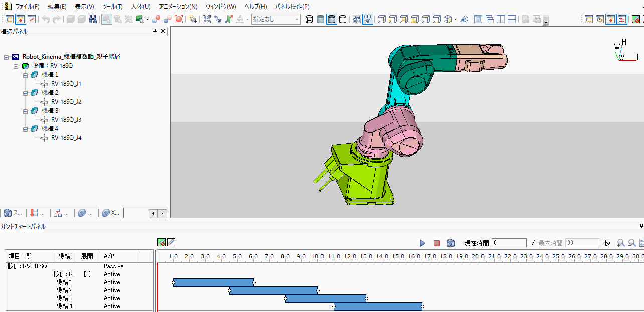Toggle shaded with edges display mode

pos(331,19)
